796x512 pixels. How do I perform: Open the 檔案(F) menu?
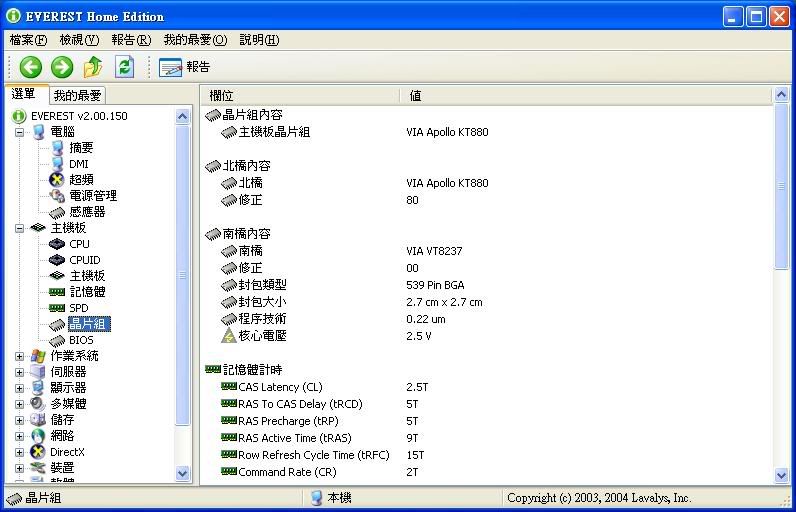click(28, 40)
